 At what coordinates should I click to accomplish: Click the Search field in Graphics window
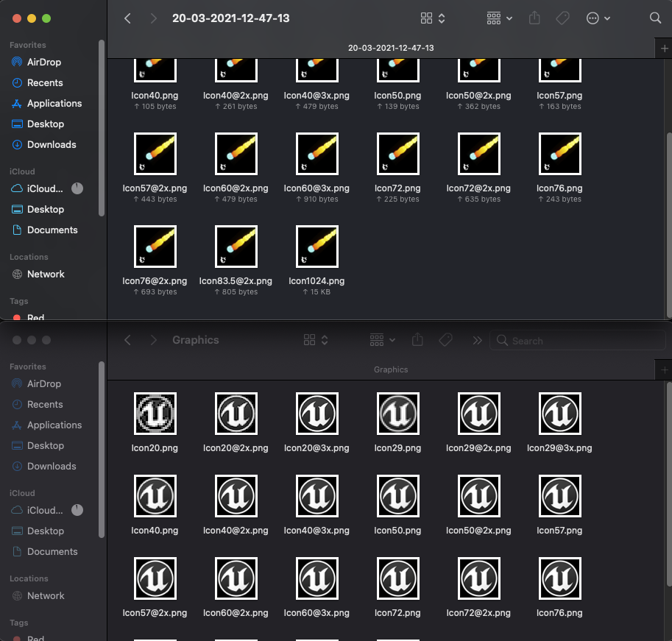pyautogui.click(x=578, y=341)
